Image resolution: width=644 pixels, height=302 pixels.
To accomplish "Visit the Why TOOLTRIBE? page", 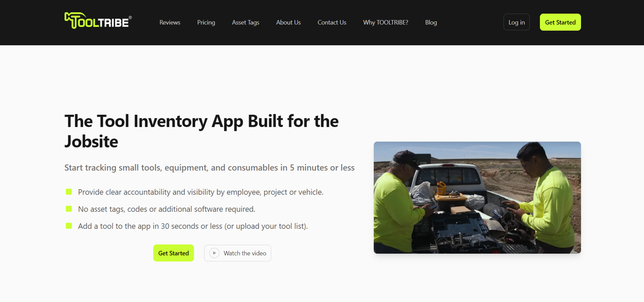I will click(x=385, y=22).
